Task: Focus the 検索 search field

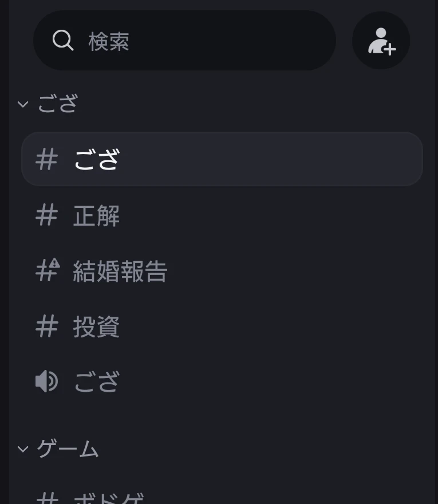Action: coord(184,41)
